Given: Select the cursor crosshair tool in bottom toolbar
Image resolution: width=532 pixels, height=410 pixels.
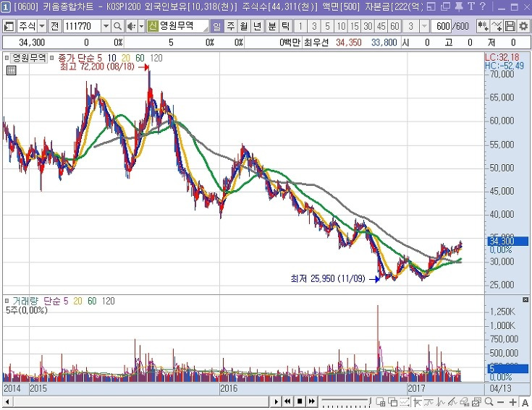Looking at the screenshot, I should (417, 402).
